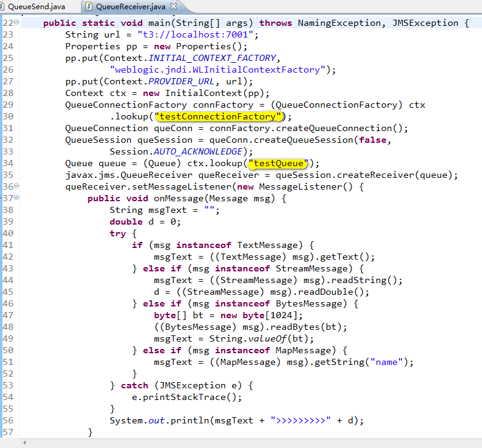Click the "t3://localhost:7001" URL string
The width and height of the screenshot is (482, 448).
pos(197,34)
